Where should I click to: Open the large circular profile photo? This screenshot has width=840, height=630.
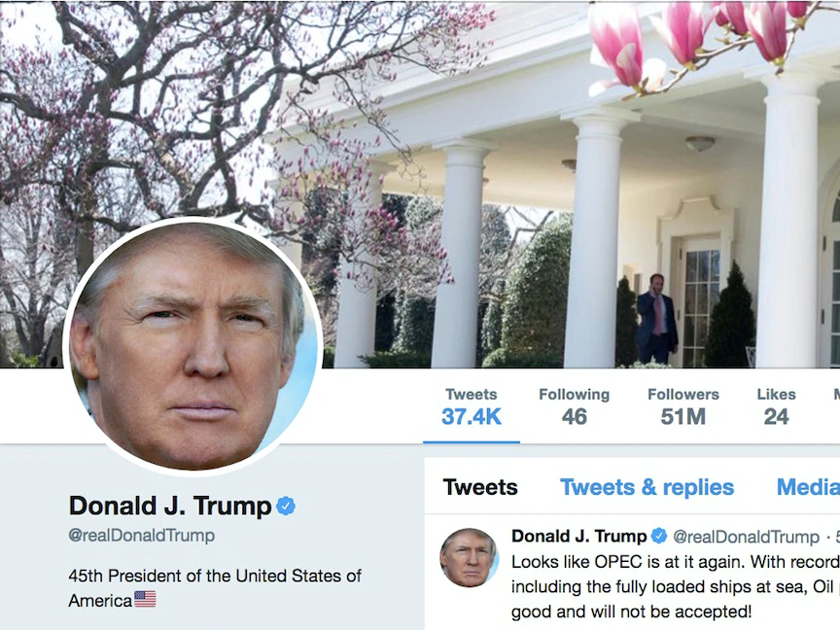click(192, 347)
